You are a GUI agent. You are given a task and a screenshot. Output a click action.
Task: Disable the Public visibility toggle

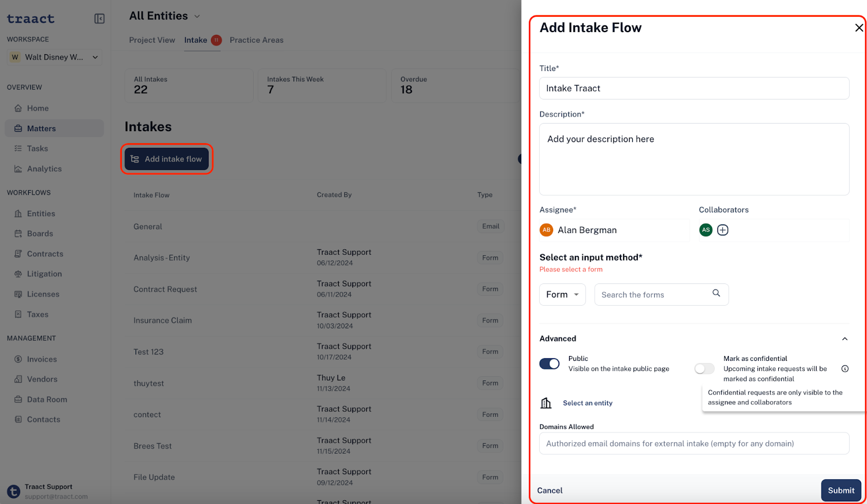pos(549,364)
